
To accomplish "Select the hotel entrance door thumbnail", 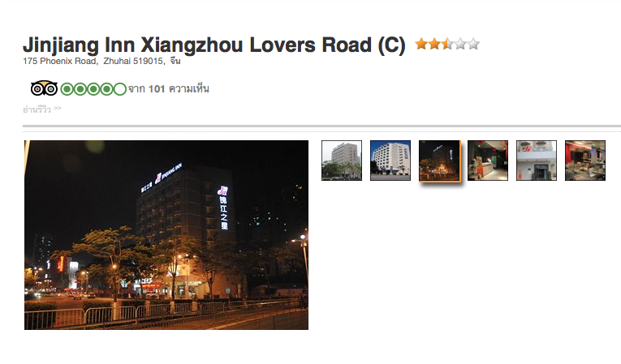I will (537, 161).
